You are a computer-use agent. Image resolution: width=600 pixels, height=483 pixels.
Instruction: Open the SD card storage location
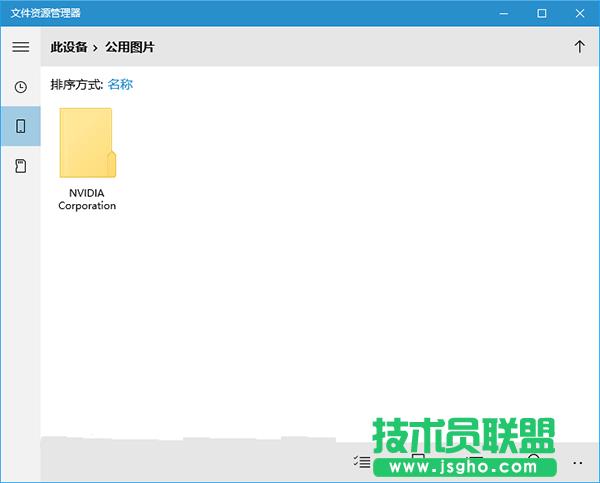(20, 166)
